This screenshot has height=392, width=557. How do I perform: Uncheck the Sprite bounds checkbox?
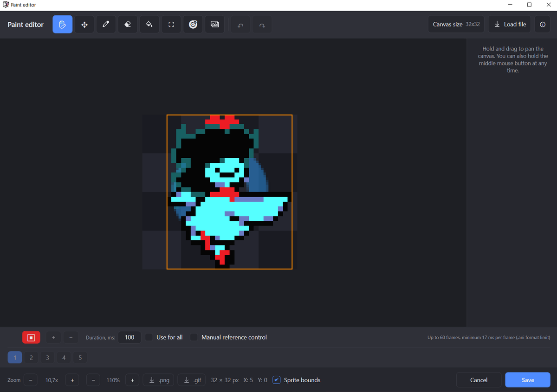pos(276,380)
